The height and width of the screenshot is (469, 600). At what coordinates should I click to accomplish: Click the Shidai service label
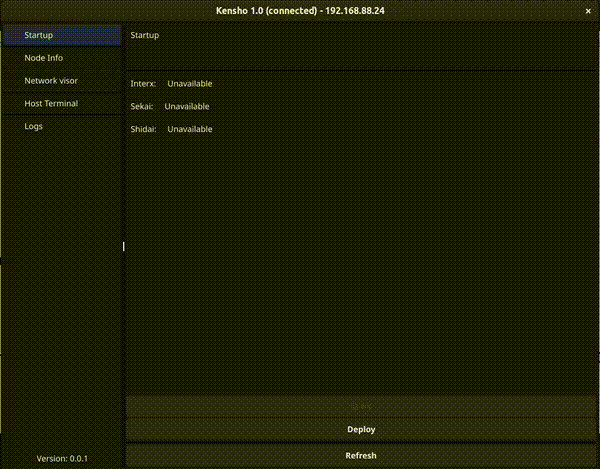pos(144,129)
